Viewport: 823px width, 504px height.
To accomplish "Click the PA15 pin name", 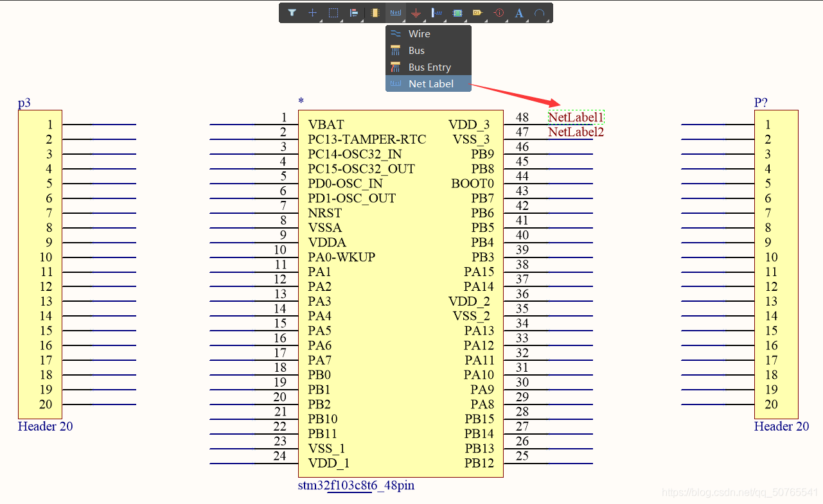I will coord(479,272).
